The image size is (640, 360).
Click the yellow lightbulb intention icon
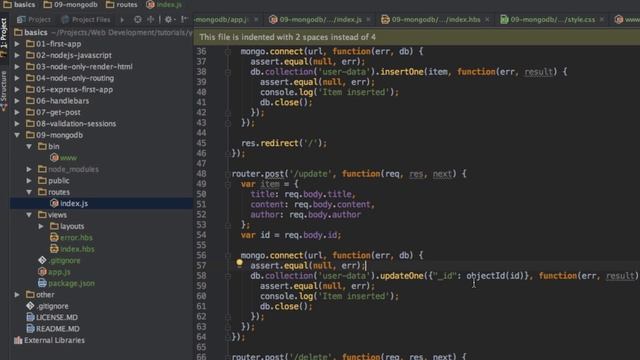tap(240, 263)
